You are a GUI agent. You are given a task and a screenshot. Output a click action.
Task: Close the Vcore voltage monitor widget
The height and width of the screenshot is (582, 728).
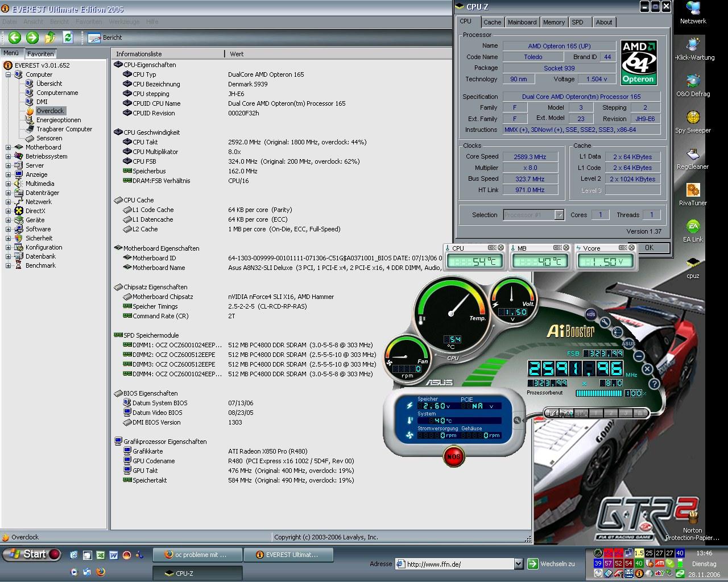pos(631,248)
